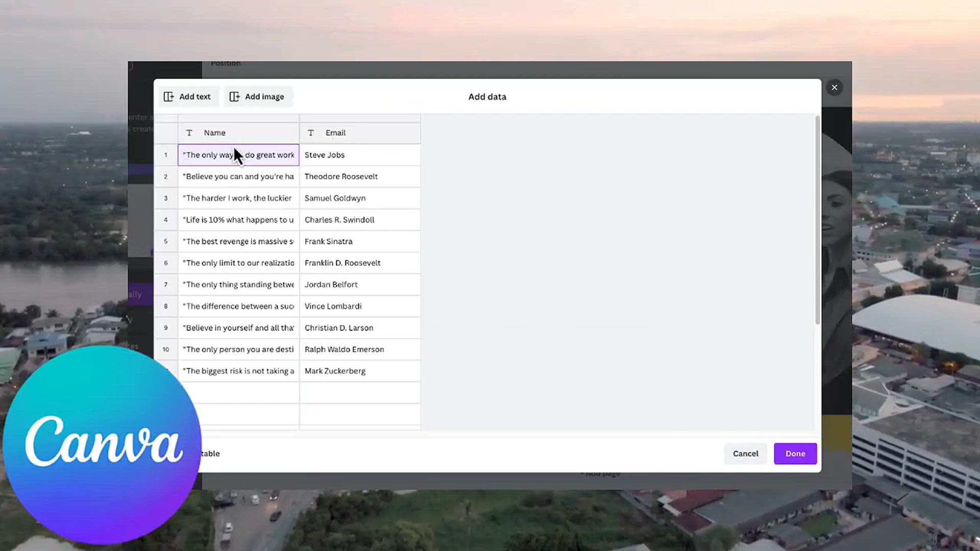Select cell "The only thing standing betwe"

click(x=238, y=284)
